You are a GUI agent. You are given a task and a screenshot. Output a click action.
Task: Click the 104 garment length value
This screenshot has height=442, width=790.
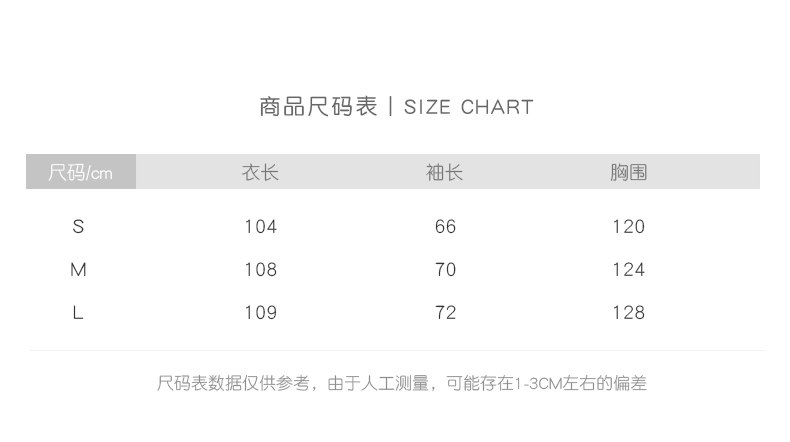(x=260, y=227)
